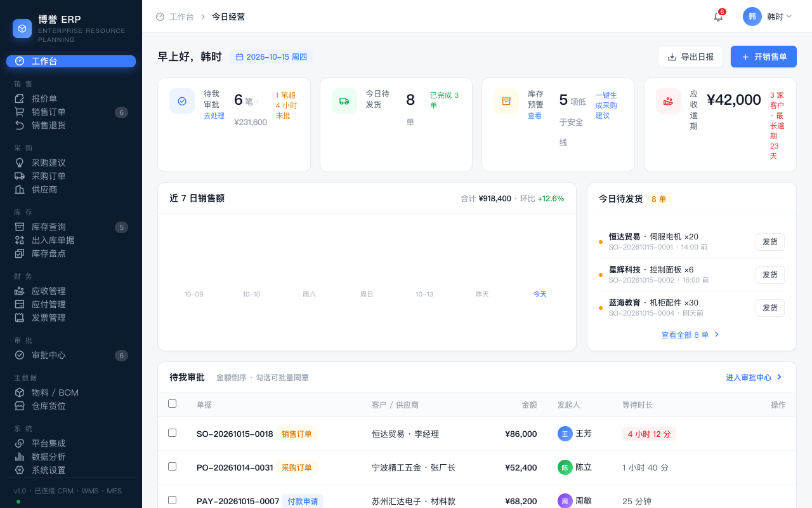The height and width of the screenshot is (508, 812).
Task: Click 去处理 link in 待我审批 card
Action: (x=214, y=116)
